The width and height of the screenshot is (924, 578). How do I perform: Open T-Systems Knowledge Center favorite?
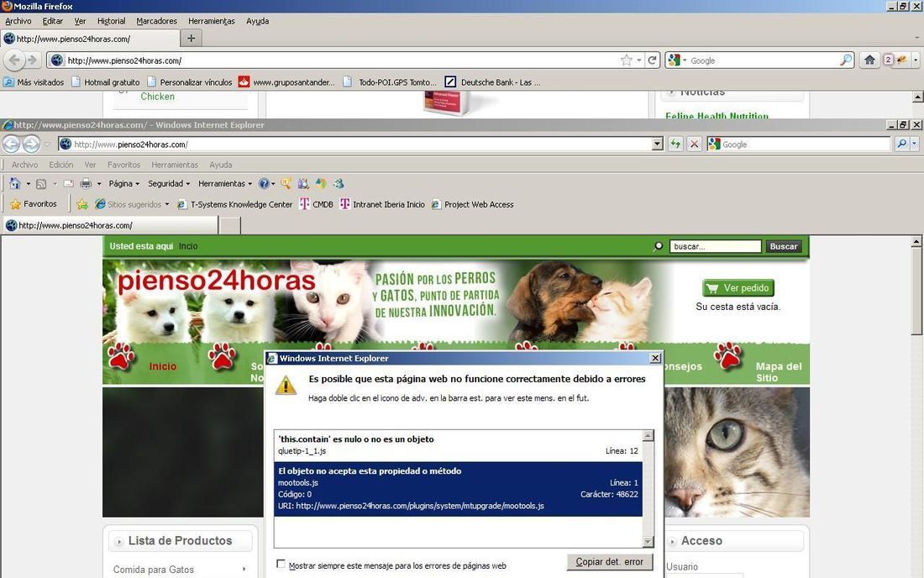point(234,204)
